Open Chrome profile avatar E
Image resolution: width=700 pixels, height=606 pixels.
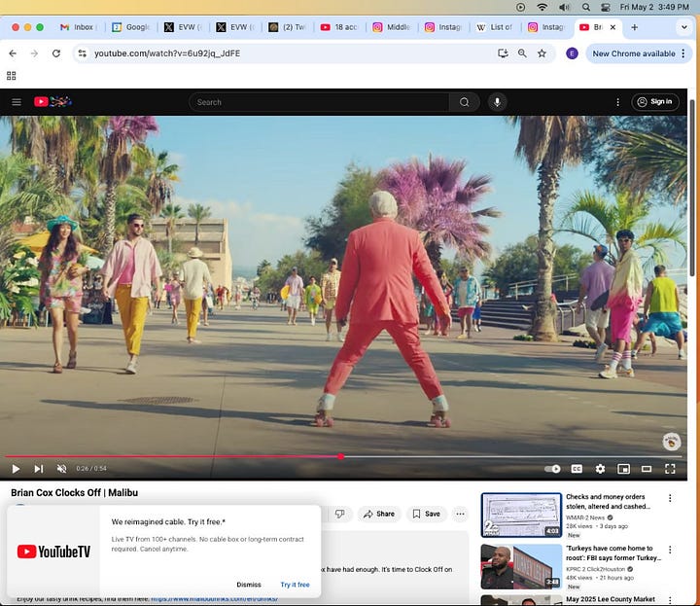[572, 53]
